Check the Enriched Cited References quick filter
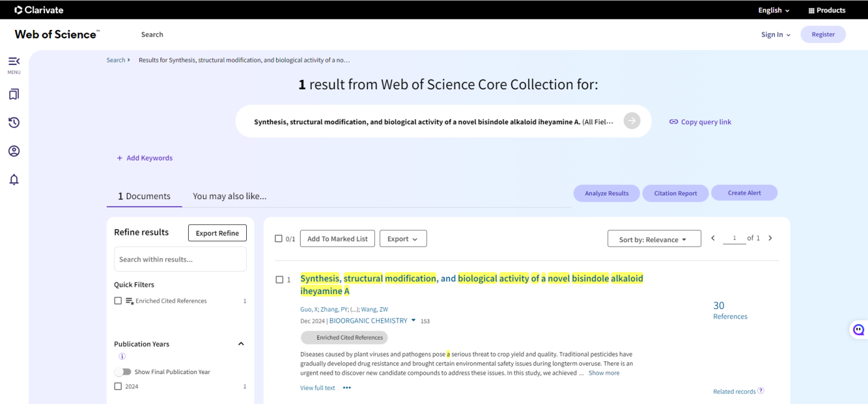 (x=118, y=301)
